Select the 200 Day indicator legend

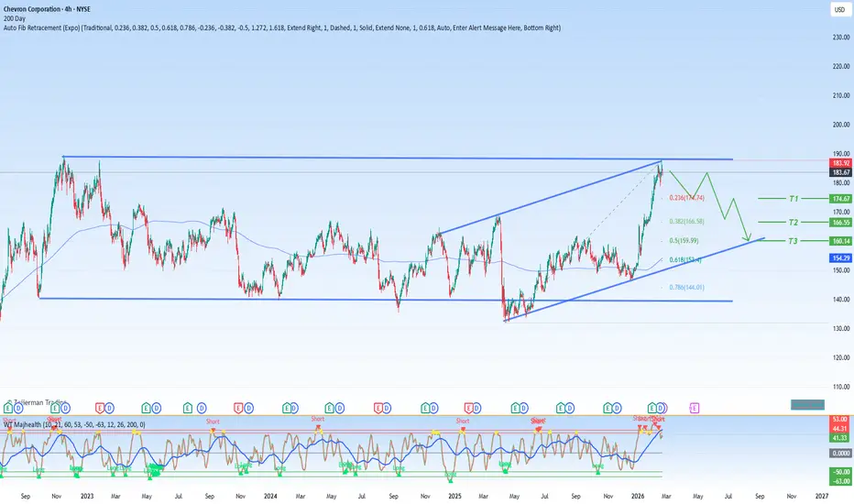point(15,18)
